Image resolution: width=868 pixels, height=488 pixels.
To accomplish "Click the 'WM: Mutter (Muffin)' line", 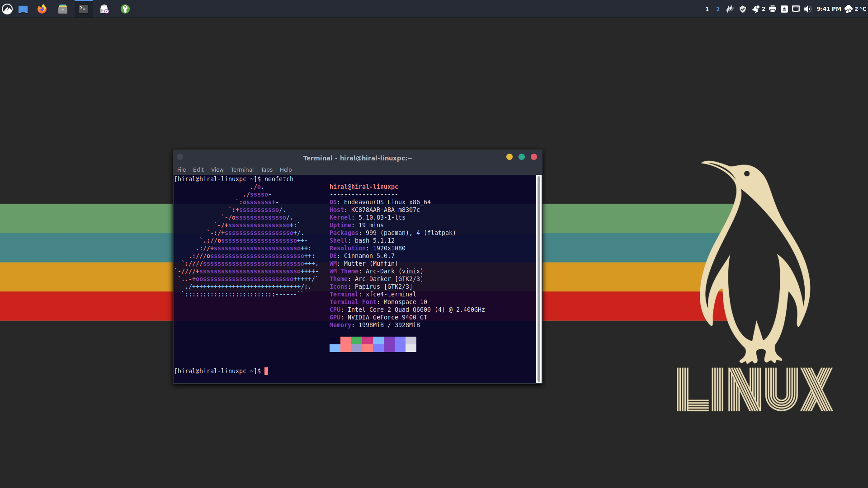I will tap(364, 264).
